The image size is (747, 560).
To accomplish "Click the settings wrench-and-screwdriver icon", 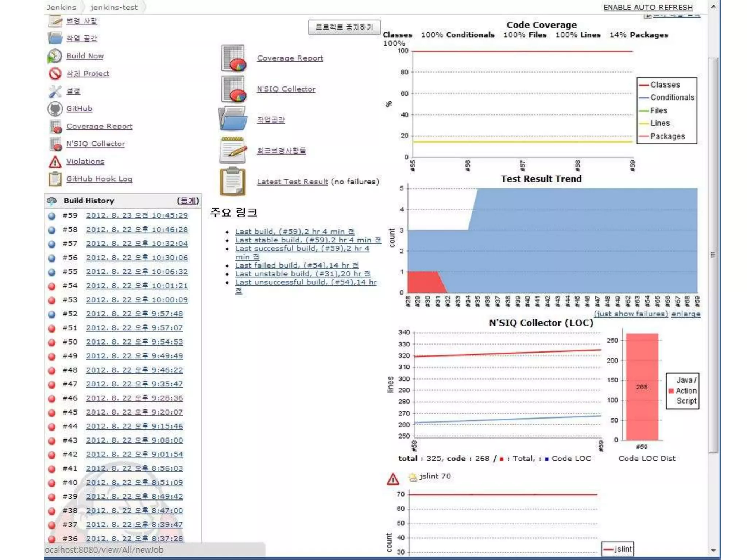I will point(55,91).
